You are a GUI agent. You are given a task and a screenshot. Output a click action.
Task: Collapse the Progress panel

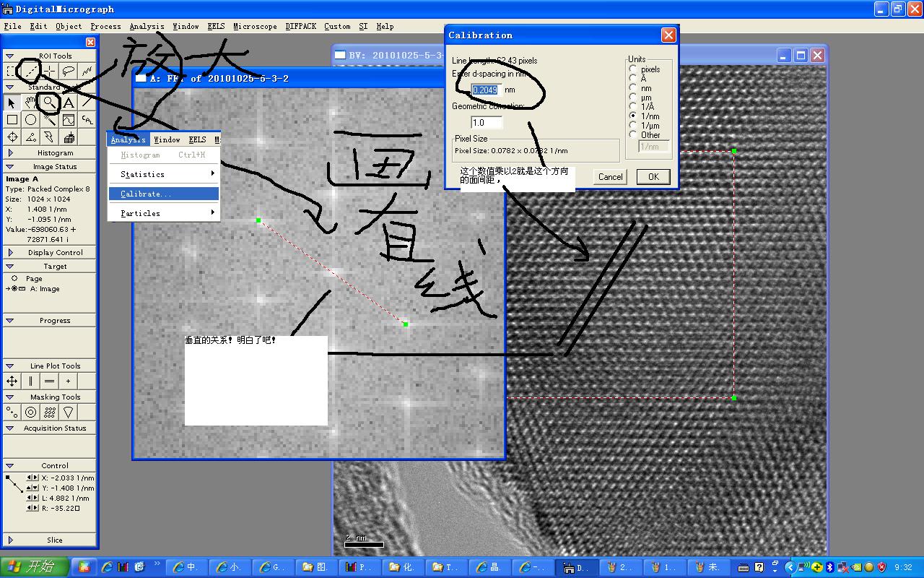(10, 320)
